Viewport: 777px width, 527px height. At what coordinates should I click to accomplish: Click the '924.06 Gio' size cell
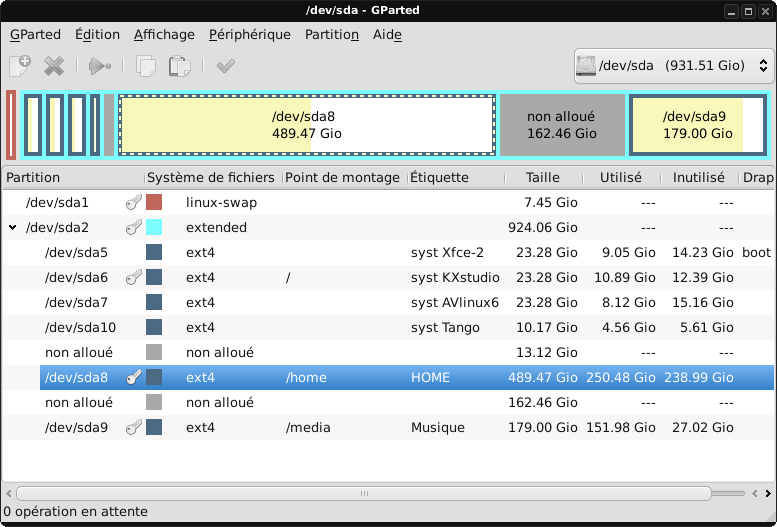coord(543,227)
